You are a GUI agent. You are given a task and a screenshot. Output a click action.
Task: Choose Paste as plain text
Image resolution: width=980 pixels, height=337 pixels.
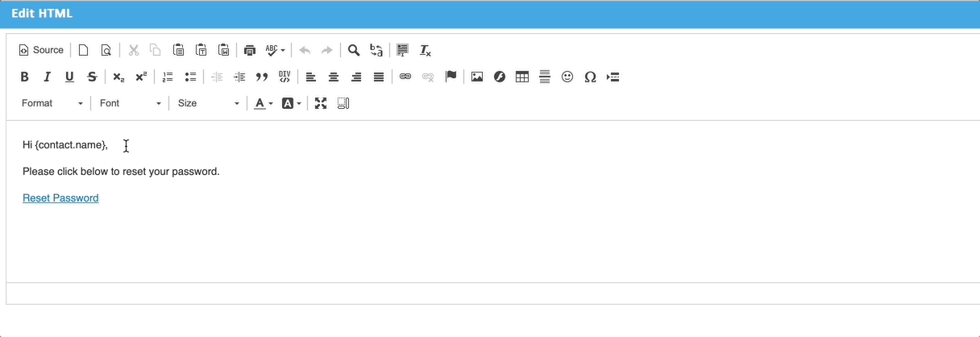(x=201, y=50)
